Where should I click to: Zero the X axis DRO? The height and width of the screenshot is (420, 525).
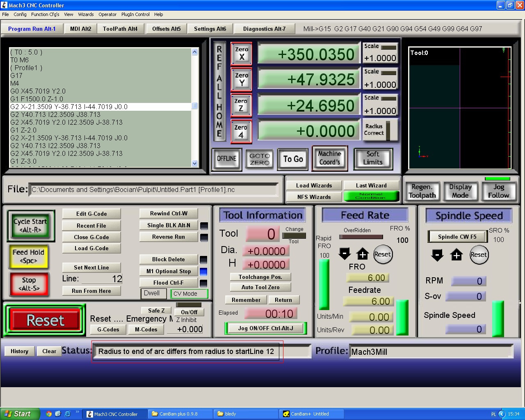242,53
